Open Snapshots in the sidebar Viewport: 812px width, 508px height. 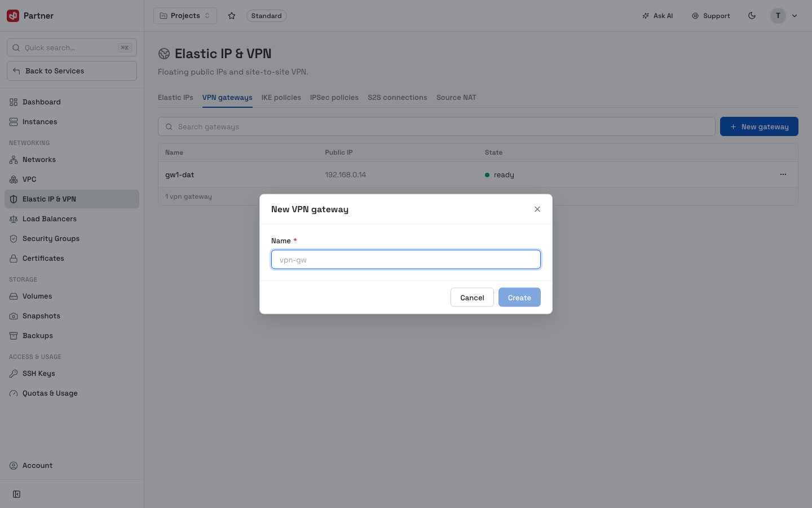pyautogui.click(x=72, y=316)
